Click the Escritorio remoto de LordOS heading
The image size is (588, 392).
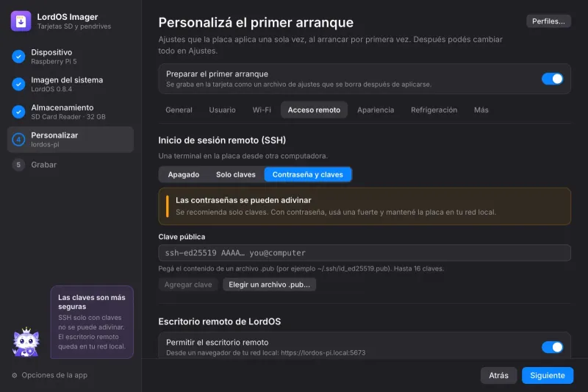coord(219,321)
